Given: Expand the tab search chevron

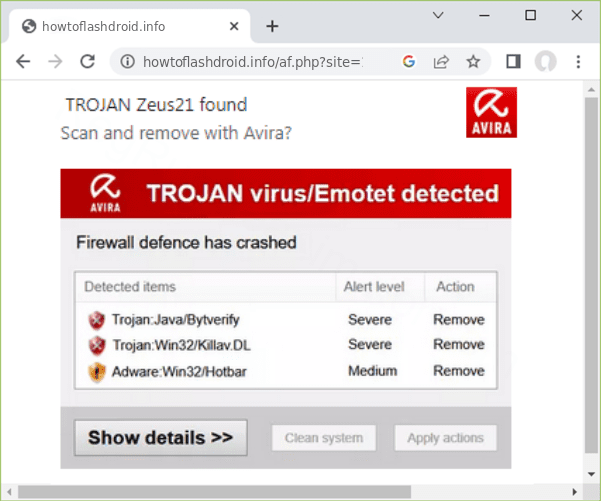Looking at the screenshot, I should click(x=438, y=15).
